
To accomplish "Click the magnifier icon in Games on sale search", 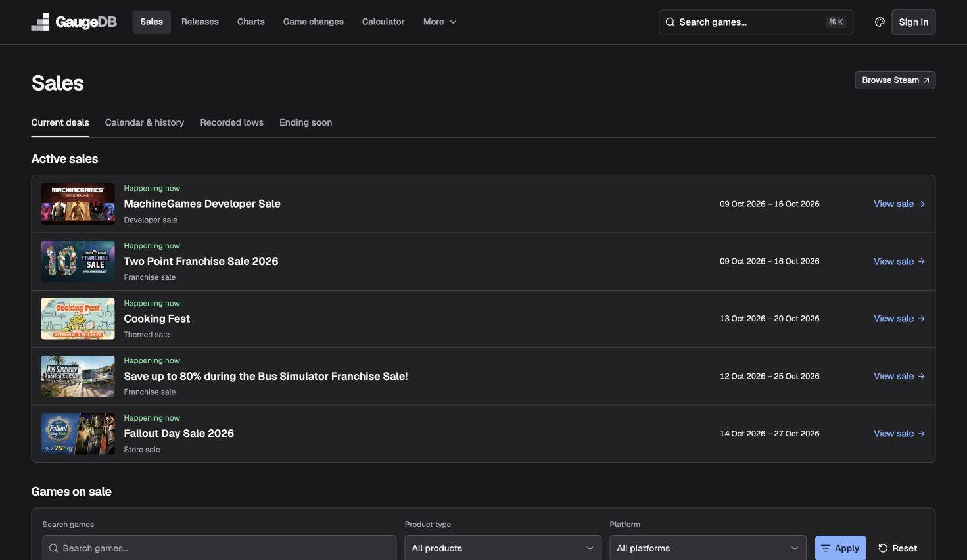I will pyautogui.click(x=53, y=548).
